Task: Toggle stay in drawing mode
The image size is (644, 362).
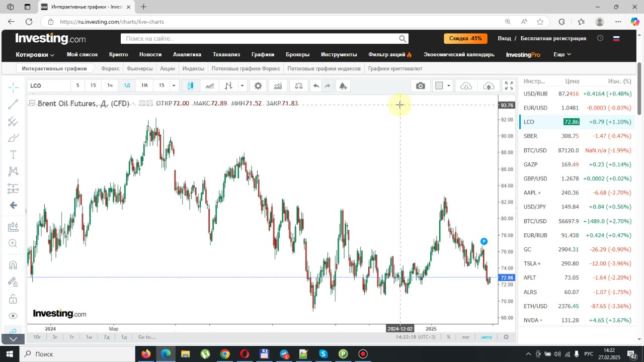Action: pos(13,282)
